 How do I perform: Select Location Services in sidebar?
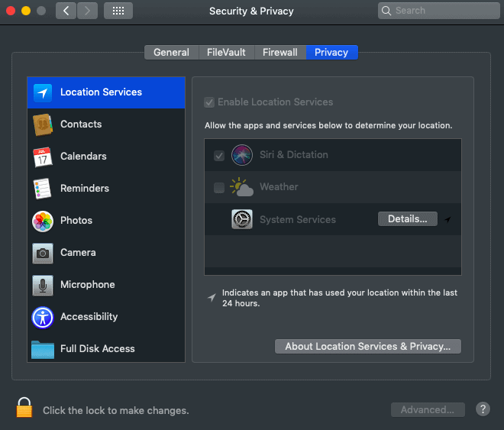106,92
